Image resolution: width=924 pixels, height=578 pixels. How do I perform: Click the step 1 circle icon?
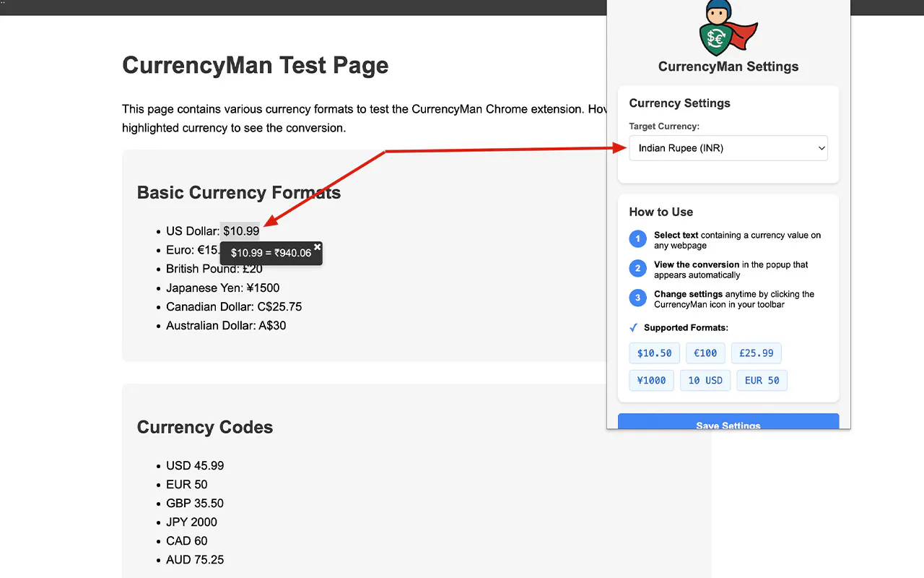637,238
